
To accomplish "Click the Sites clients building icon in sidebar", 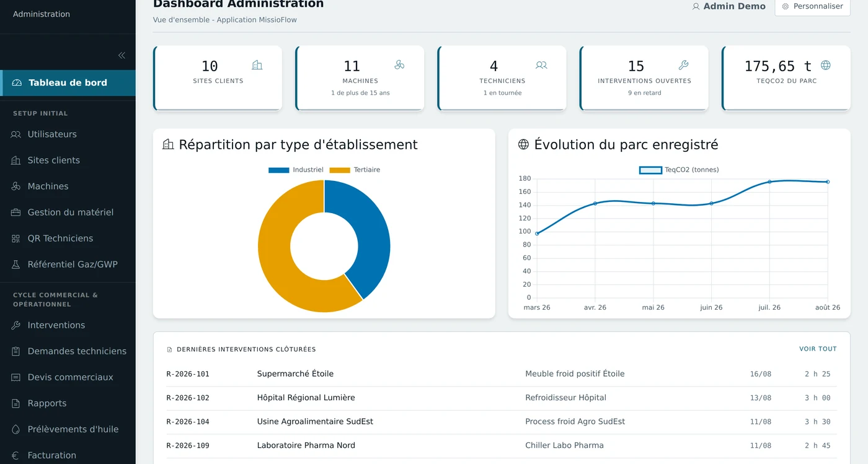I will coord(16,160).
